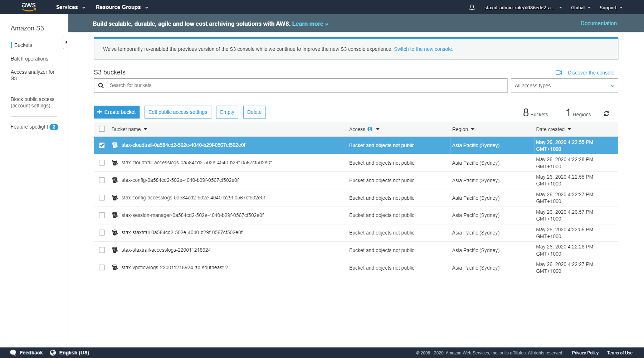Uncheck the stax-cloudtrail-0a584cd2 bucket checkbox
This screenshot has height=358, width=644.
(x=102, y=145)
